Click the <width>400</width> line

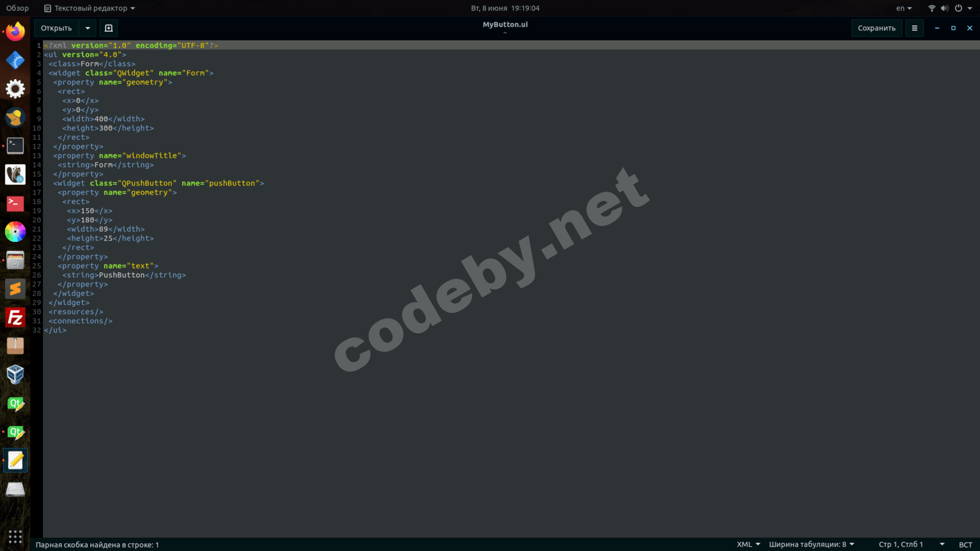coord(104,119)
